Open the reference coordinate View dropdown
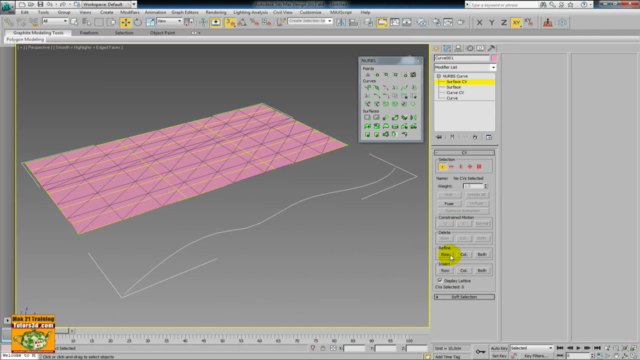 click(x=169, y=21)
